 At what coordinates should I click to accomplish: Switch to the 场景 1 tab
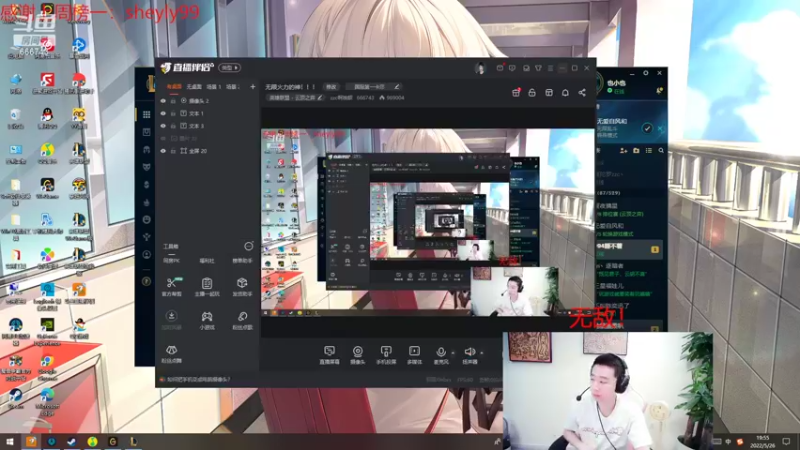(214, 87)
